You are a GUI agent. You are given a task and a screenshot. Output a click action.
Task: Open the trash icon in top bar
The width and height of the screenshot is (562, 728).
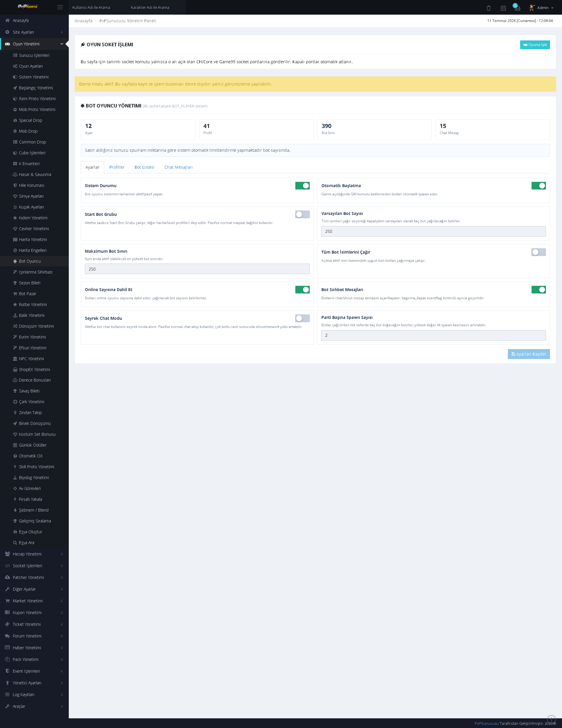coord(488,8)
